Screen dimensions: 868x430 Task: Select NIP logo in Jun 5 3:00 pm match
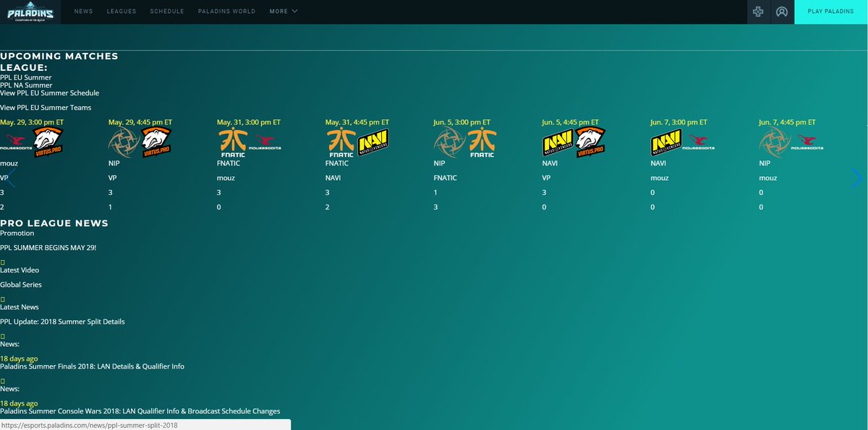click(x=449, y=142)
